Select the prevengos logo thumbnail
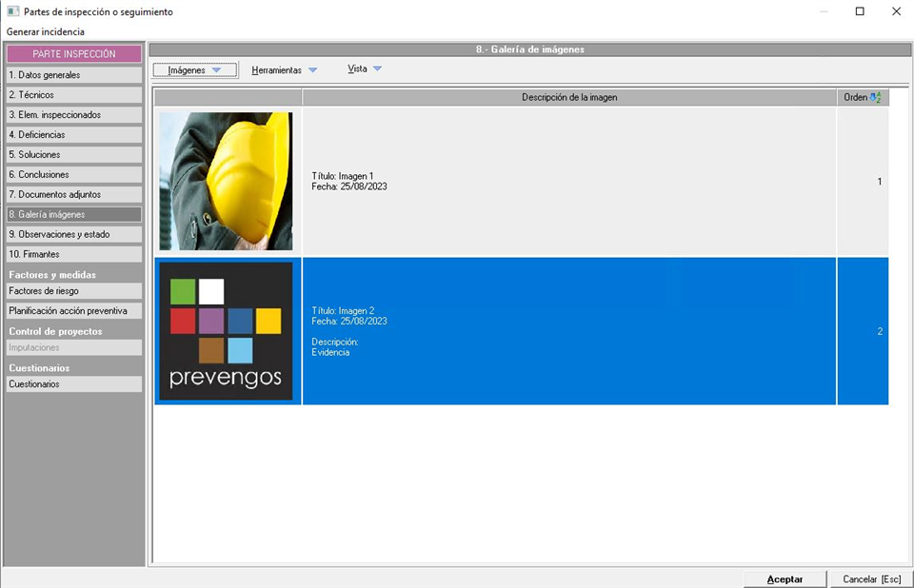 (x=226, y=331)
